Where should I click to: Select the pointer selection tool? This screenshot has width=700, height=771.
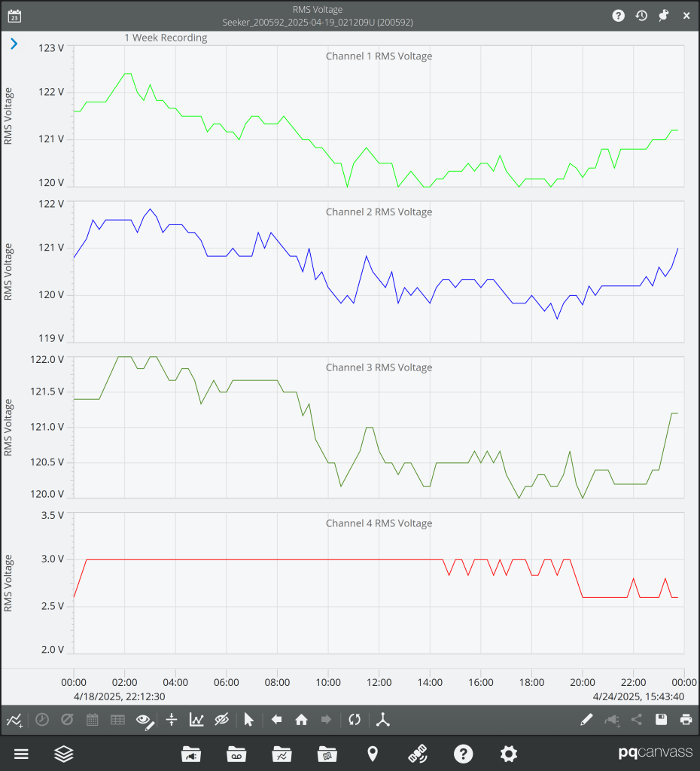pos(248,719)
